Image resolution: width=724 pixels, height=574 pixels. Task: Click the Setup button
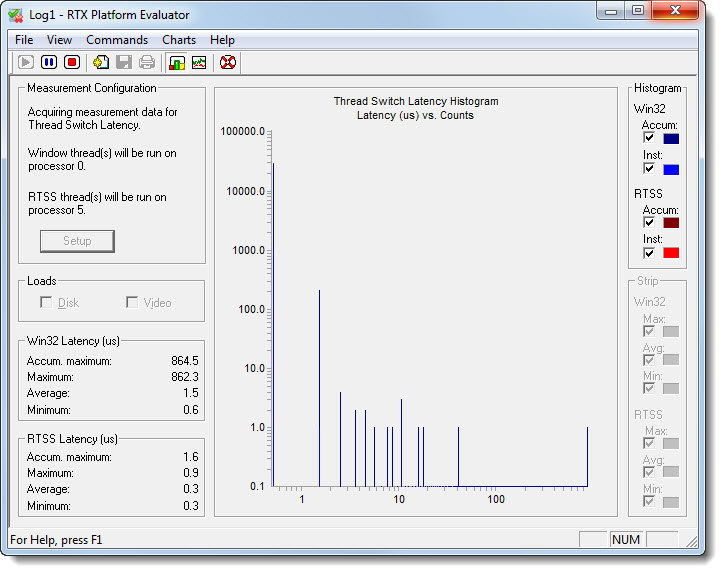(77, 241)
